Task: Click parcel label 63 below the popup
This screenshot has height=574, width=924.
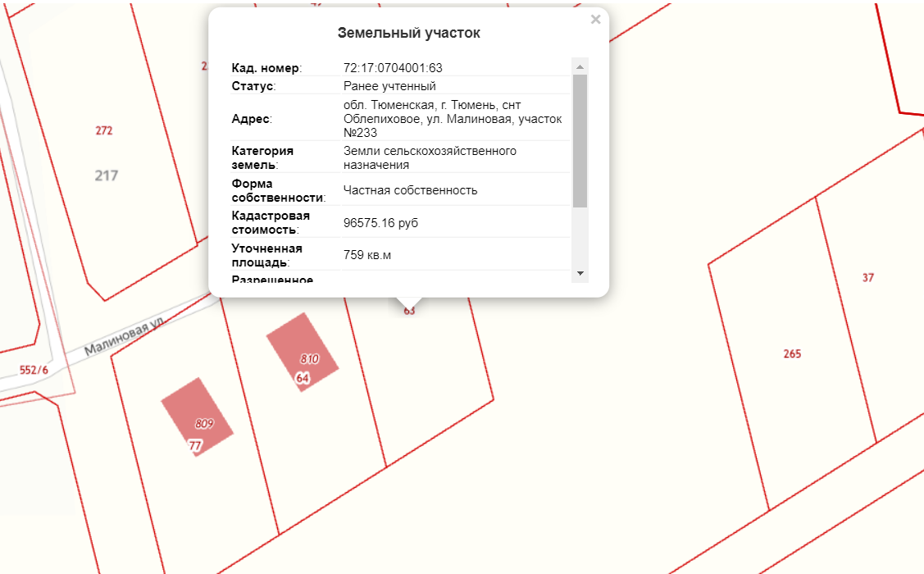Action: pos(409,311)
